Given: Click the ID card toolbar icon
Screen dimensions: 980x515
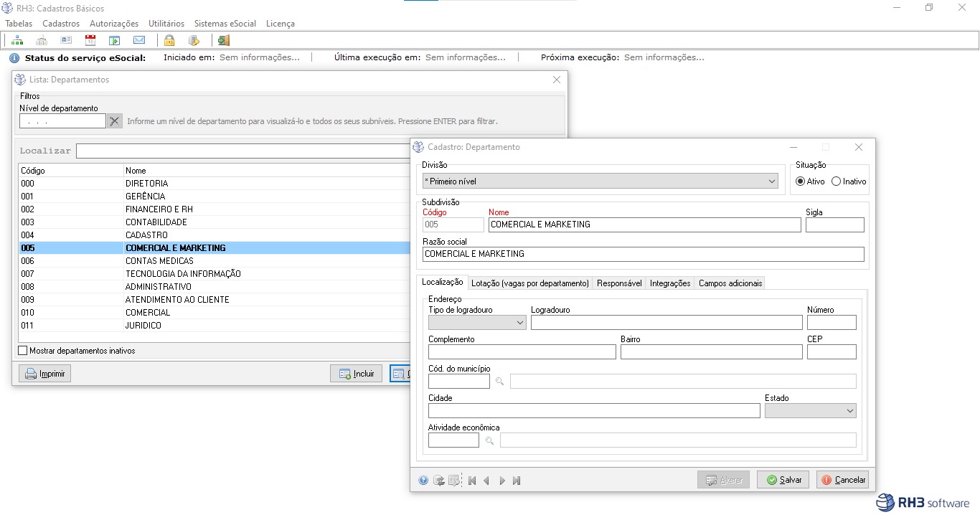Looking at the screenshot, I should coord(66,40).
